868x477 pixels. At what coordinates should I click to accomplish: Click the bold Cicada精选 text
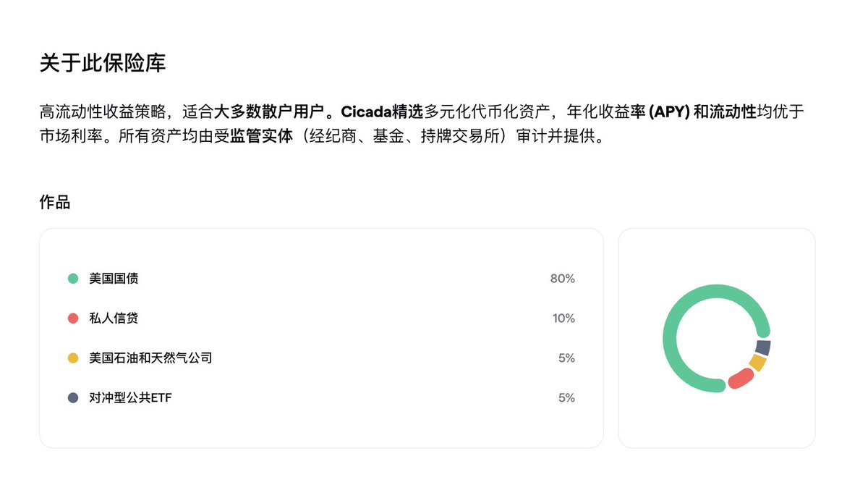382,111
